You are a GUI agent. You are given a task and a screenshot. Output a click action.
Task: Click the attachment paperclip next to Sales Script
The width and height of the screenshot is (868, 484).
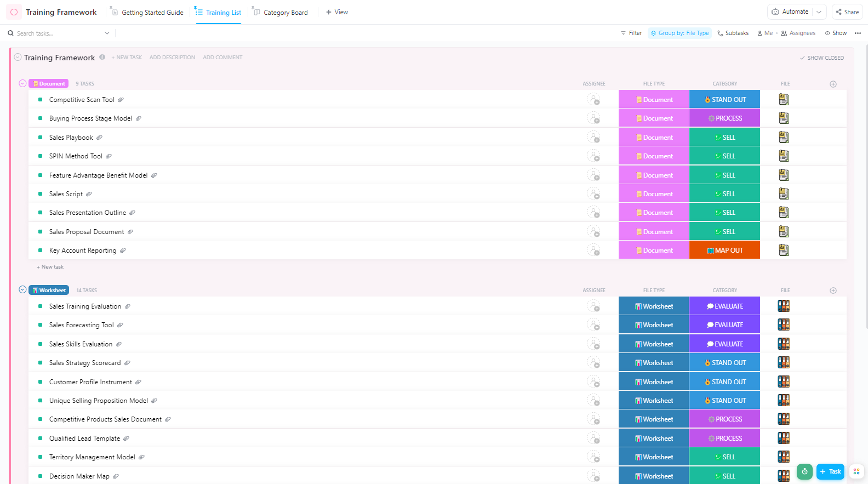pos(89,194)
